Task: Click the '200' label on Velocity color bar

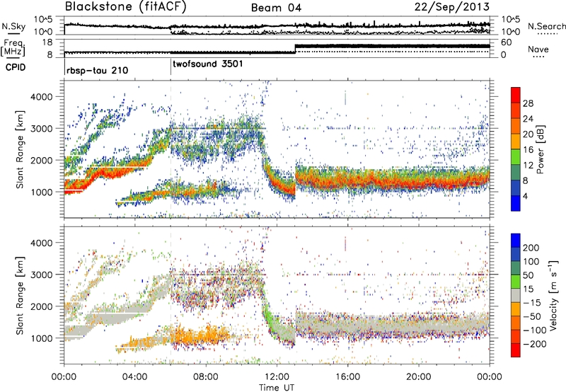Action: pos(531,248)
